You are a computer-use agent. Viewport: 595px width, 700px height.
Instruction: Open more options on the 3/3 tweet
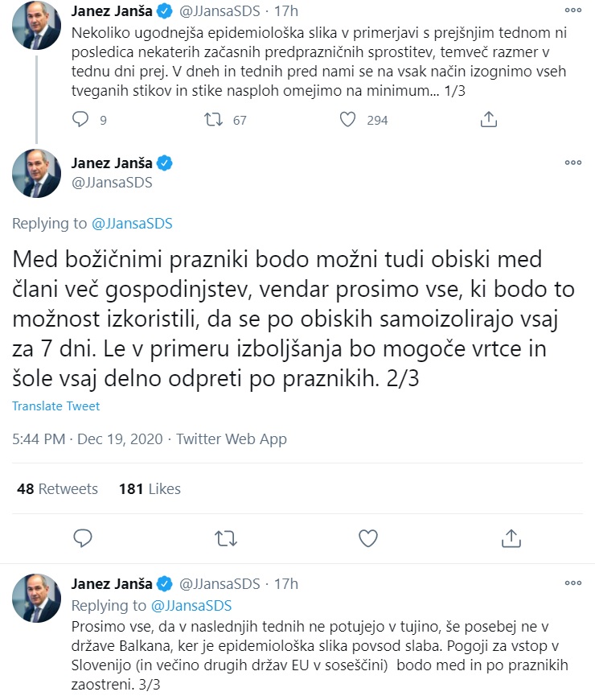pos(572,583)
